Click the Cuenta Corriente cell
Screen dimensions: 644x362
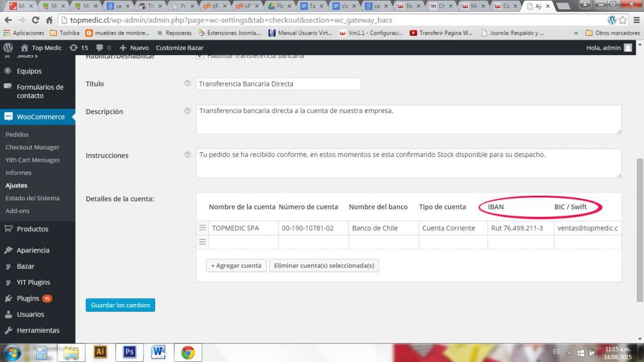(453, 228)
